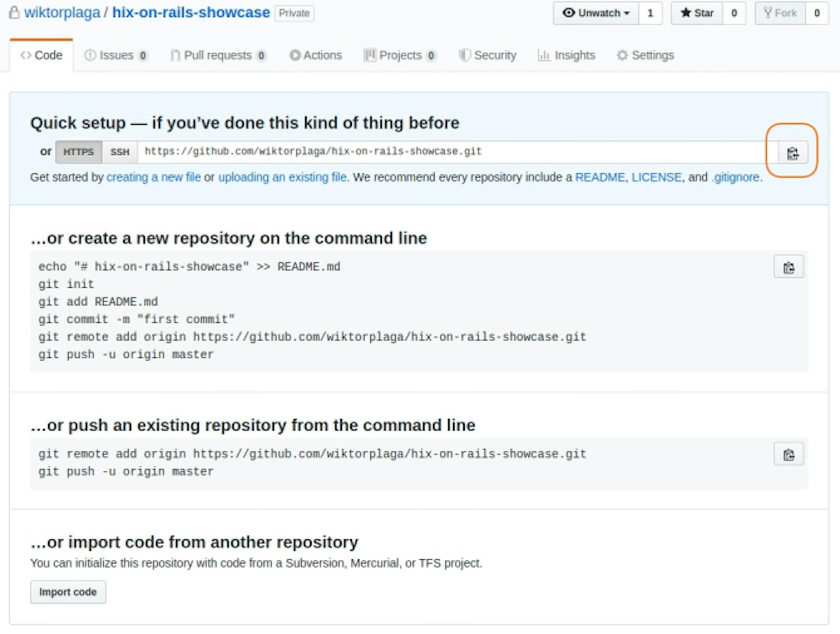Select the HTTPS protocol toggle

pyautogui.click(x=79, y=152)
